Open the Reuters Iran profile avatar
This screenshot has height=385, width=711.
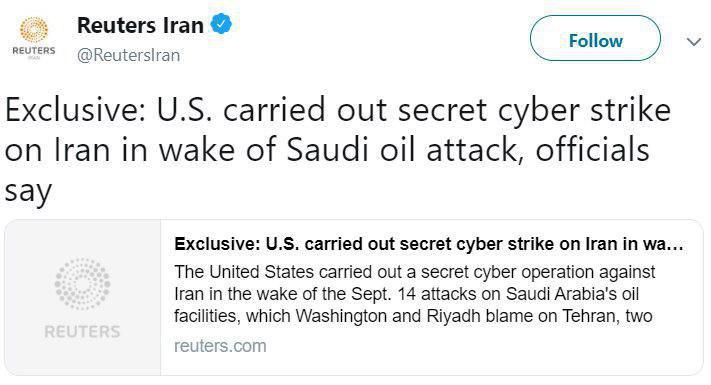pos(34,38)
